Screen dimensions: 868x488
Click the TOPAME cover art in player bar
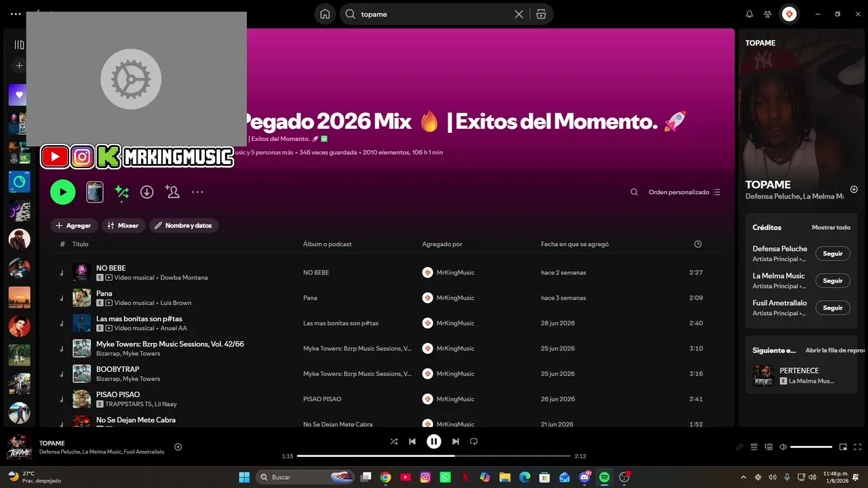(19, 447)
